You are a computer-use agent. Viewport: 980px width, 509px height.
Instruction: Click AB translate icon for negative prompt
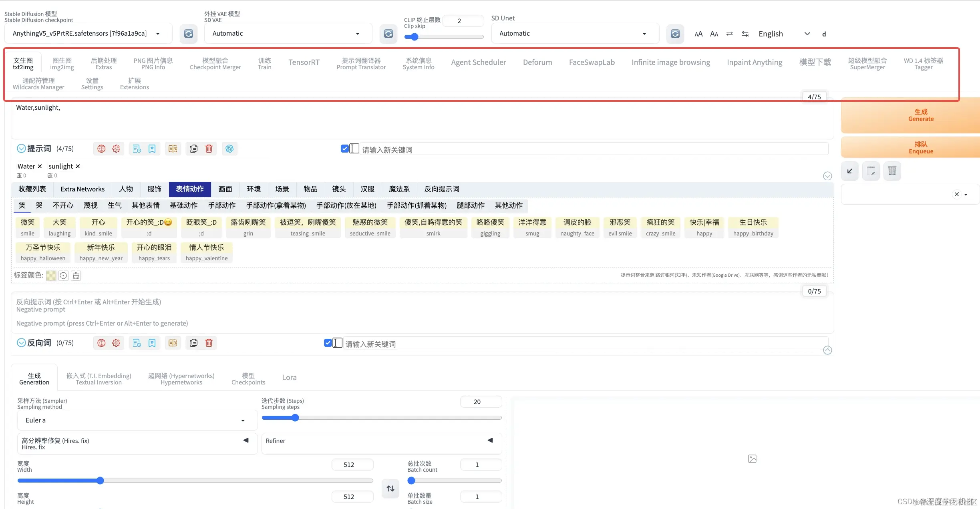tap(173, 343)
